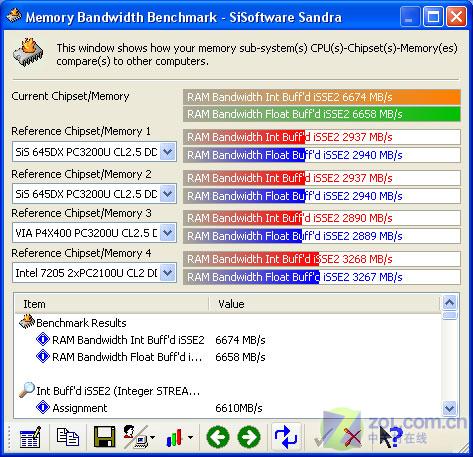Click the user and computer toolbar icon
Image resolution: width=473 pixels, height=457 pixels.
click(135, 437)
